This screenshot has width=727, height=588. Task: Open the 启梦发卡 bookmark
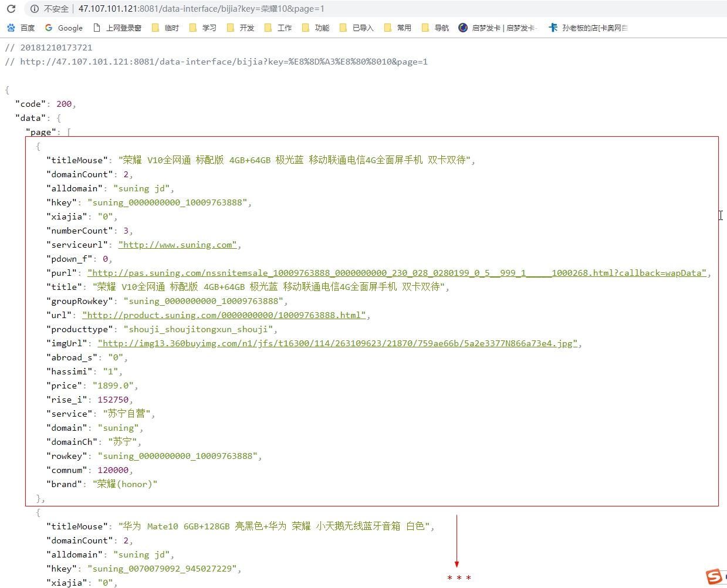pyautogui.click(x=498, y=28)
